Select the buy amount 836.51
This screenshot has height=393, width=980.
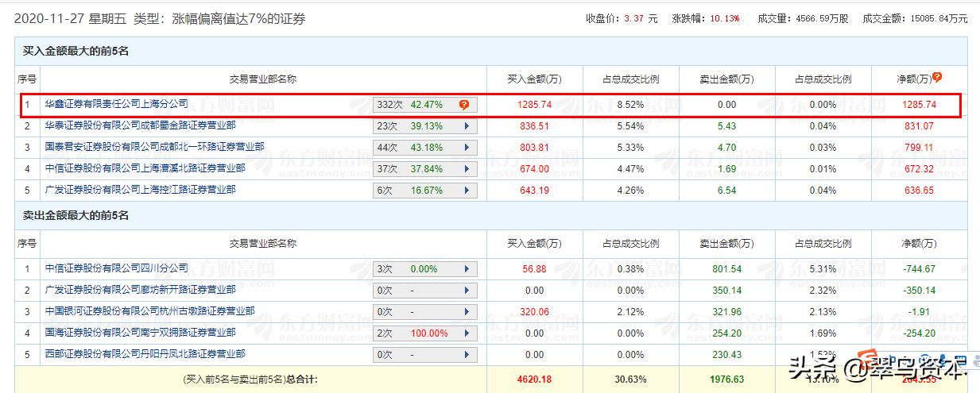click(534, 125)
